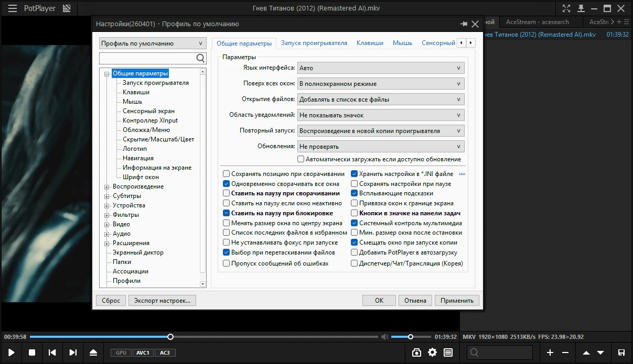Mute audio with the speaker icon
633x364 pixels.
click(x=384, y=337)
